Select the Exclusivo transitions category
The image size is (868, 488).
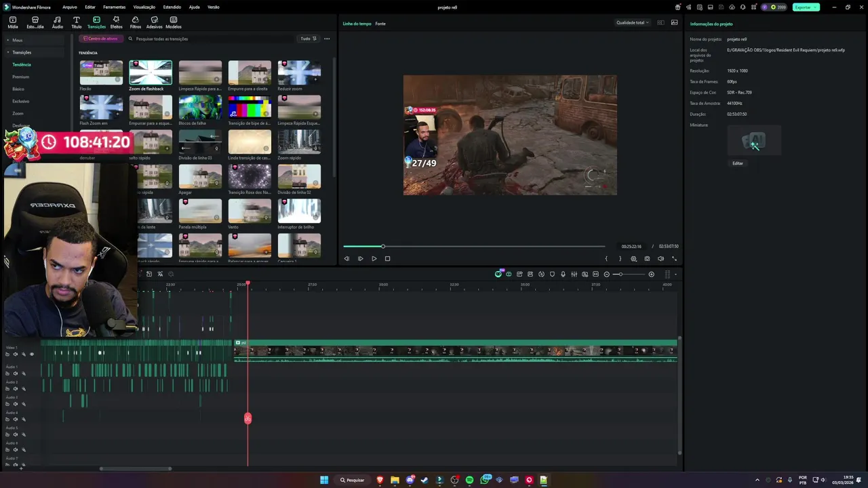tap(21, 101)
